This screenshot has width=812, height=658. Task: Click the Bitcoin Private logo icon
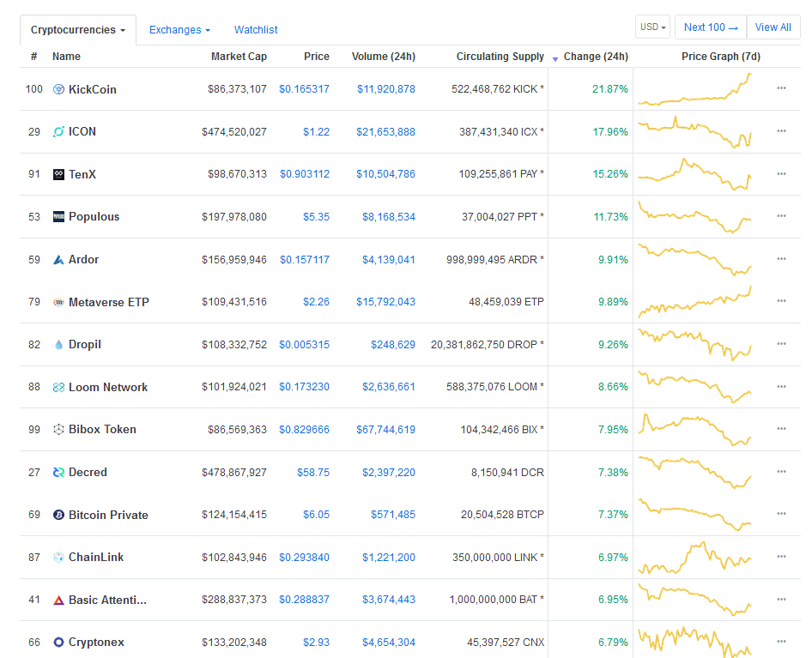[58, 515]
